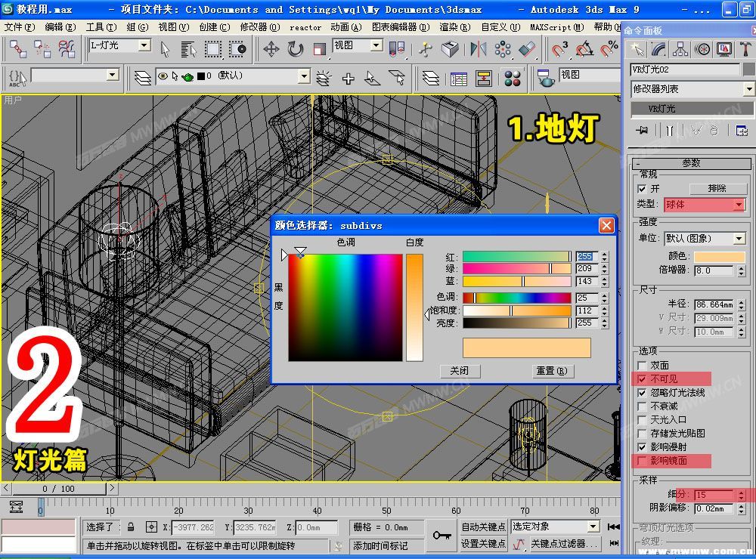Image resolution: width=756 pixels, height=559 pixels.
Task: Click the teapot Render Scene icon
Action: coord(545,78)
